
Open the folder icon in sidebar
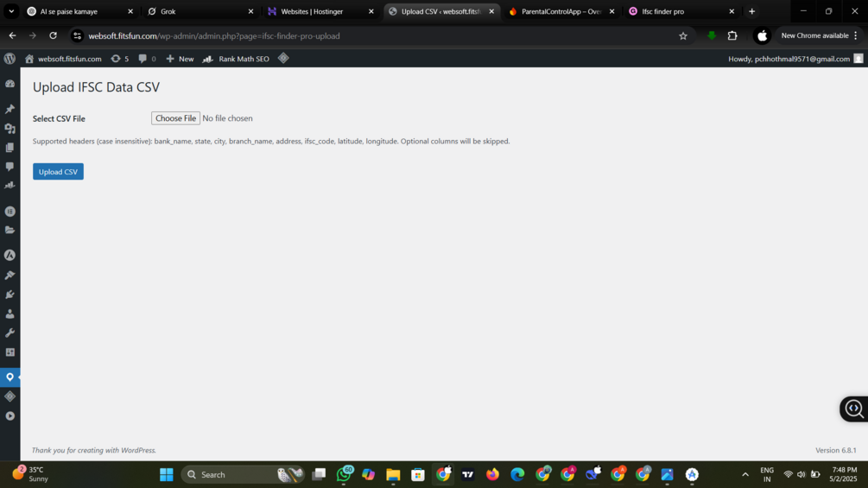[10, 230]
